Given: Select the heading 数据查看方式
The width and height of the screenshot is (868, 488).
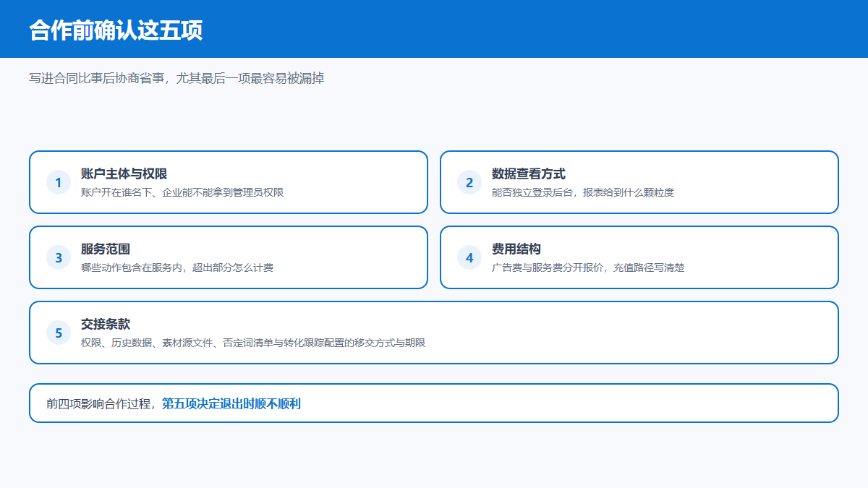Looking at the screenshot, I should [x=529, y=174].
